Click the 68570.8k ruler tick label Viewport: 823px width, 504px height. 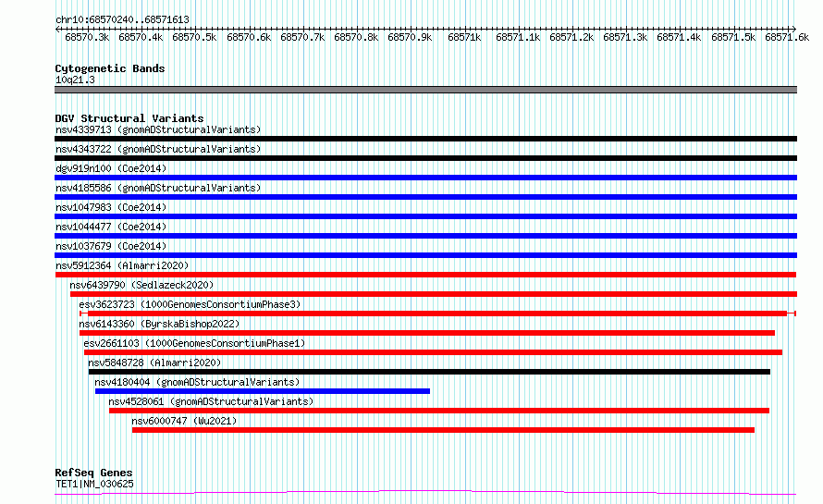click(356, 38)
